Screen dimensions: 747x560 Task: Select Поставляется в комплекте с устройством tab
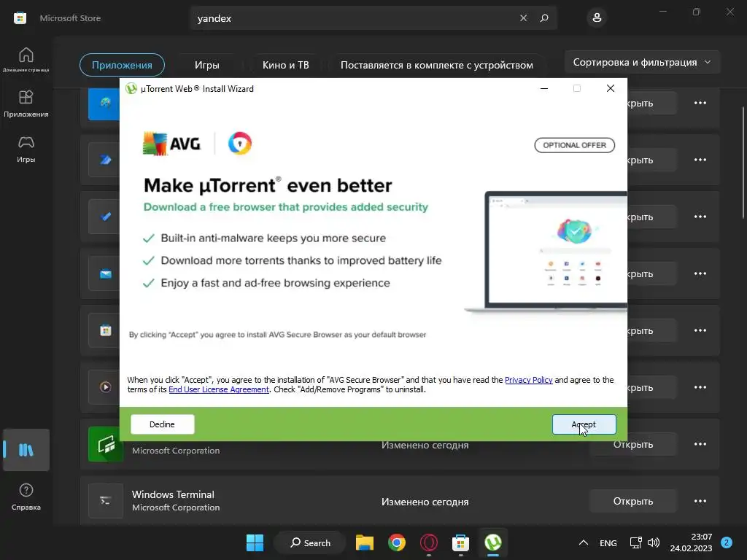pyautogui.click(x=436, y=65)
